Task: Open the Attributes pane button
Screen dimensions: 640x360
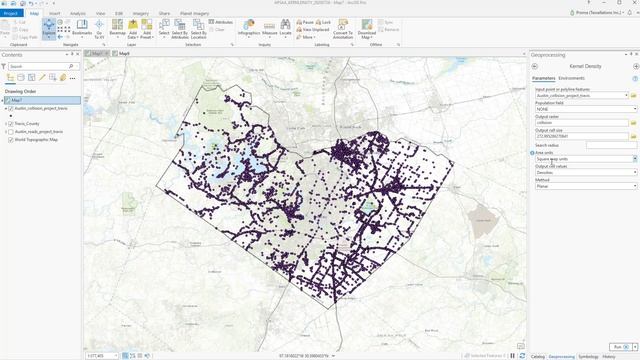Action: click(x=221, y=22)
